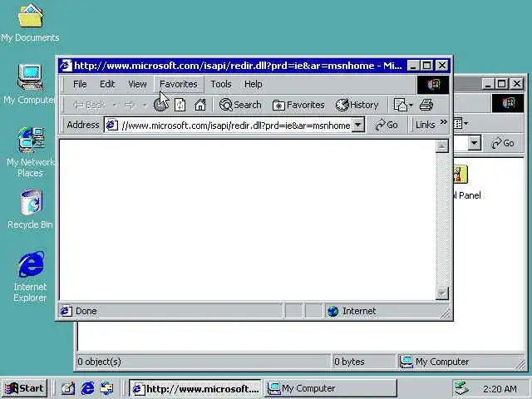Click the scrollbar down arrow
The width and height of the screenshot is (532, 399).
coord(441,293)
